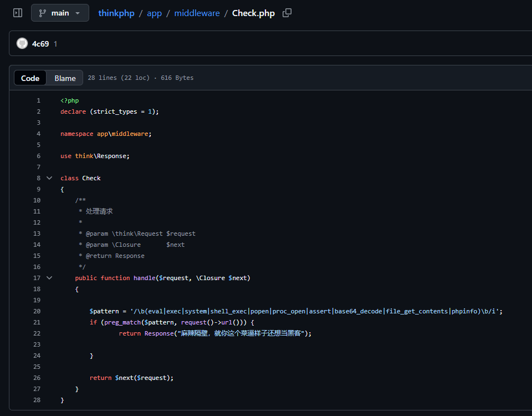Navigate to the middleware folder

pyautogui.click(x=197, y=13)
